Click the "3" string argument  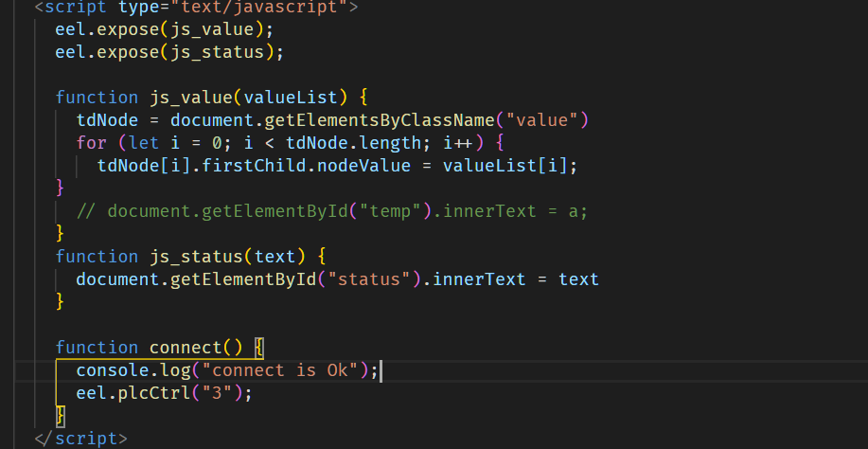pos(218,393)
